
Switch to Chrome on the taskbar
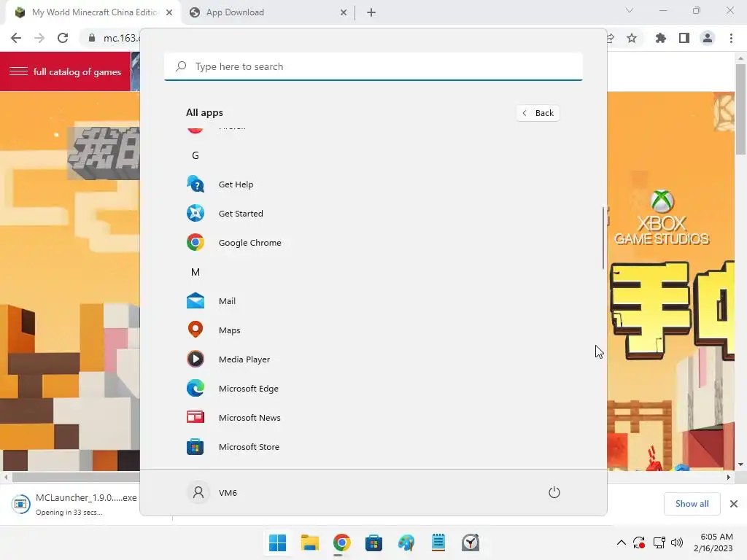pyautogui.click(x=341, y=542)
